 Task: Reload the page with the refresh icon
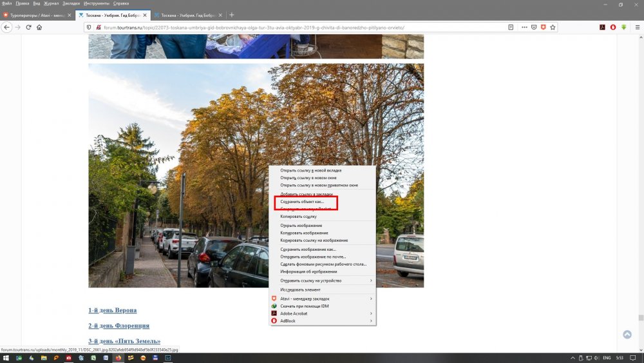tap(28, 27)
